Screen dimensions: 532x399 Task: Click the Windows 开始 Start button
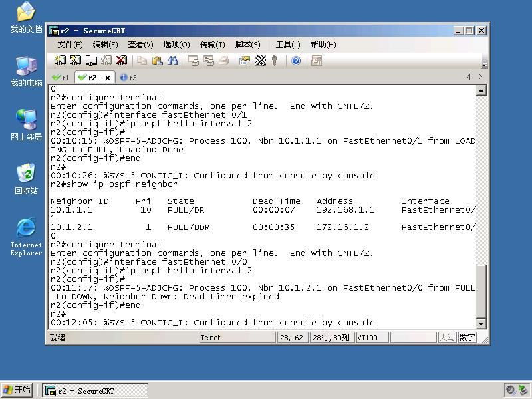[x=17, y=390]
